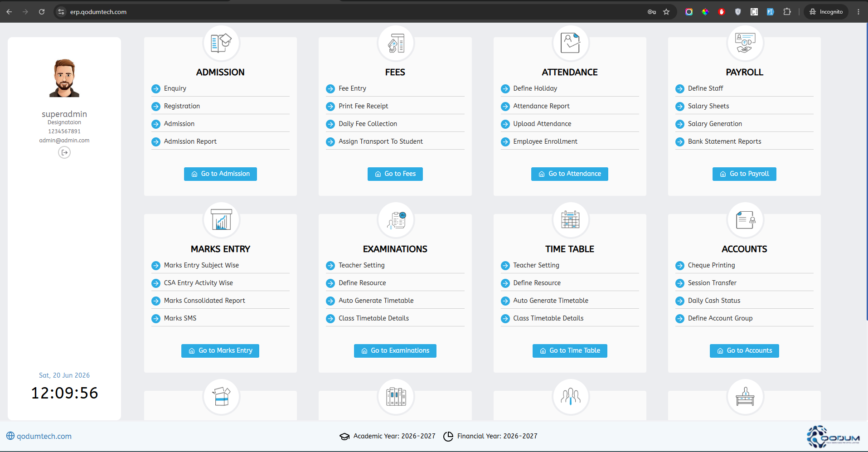Open Salary Generation link
Screen dimensions: 868x452
(715, 124)
